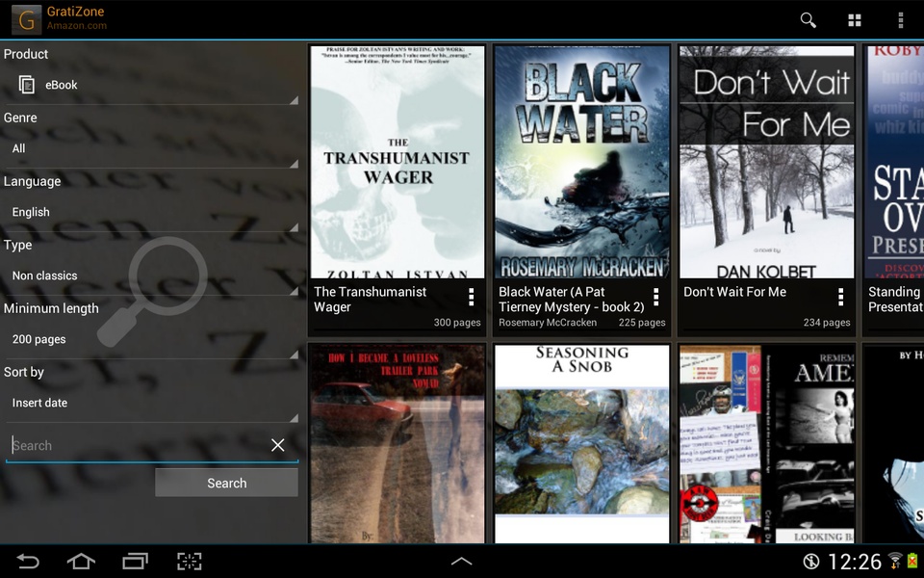Open the Minimum length dropdown showing 200 pages

(151, 340)
